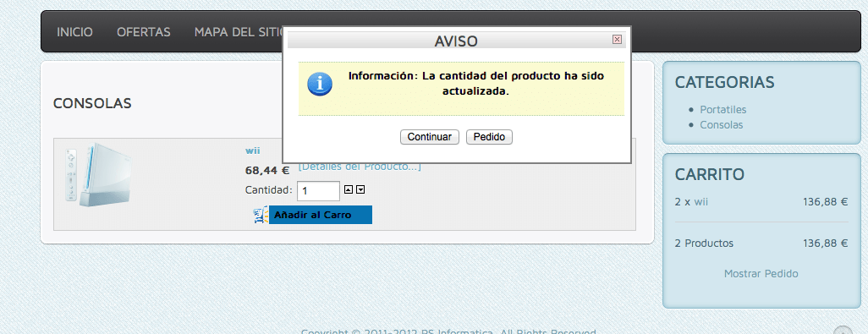Increase quantity with the up arrow
Screen dimensions: 868x334
[349, 189]
